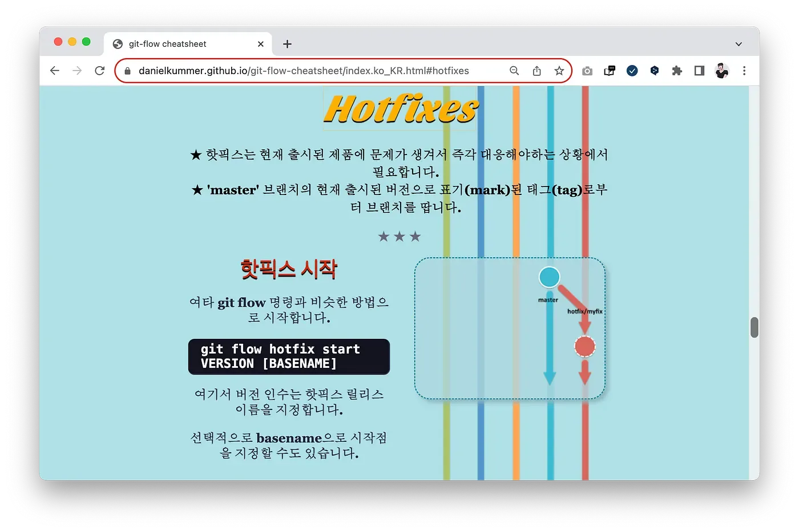Screen dimensions: 799x532
Task: Open a new tab with plus button
Action: 287,44
